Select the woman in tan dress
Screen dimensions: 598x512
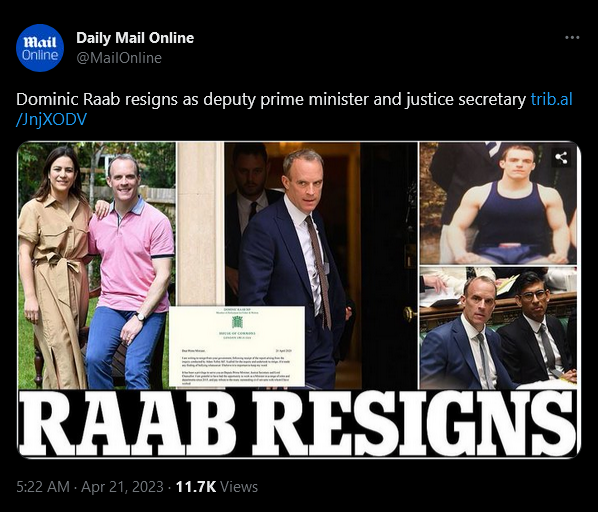pyautogui.click(x=55, y=267)
